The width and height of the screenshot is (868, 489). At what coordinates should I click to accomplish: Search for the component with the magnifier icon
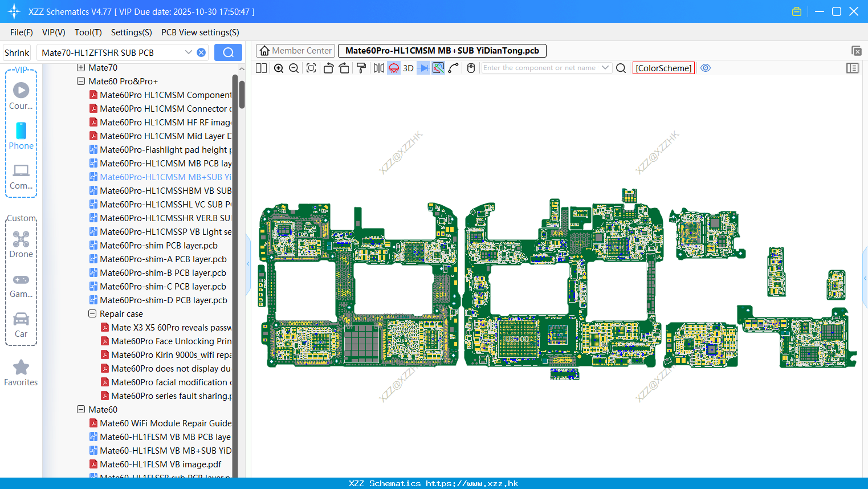(621, 68)
